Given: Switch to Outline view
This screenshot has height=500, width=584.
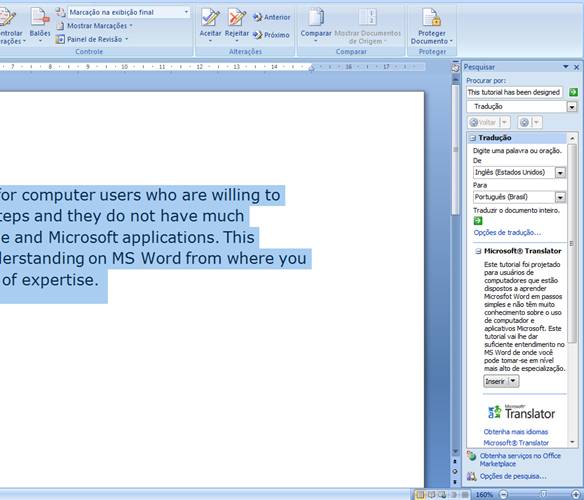Looking at the screenshot, I should [453, 495].
